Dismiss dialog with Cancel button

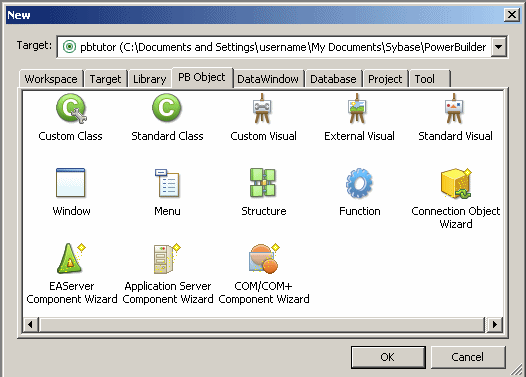point(468,357)
